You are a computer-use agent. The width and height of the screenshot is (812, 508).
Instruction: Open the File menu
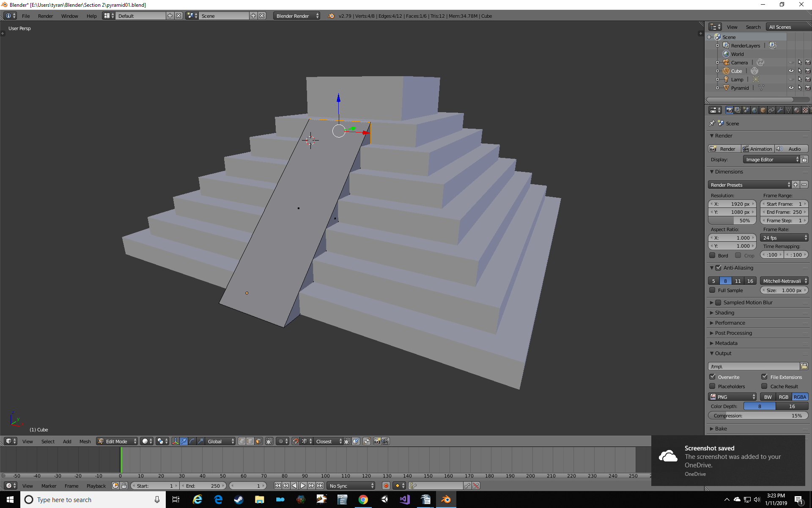(26, 16)
